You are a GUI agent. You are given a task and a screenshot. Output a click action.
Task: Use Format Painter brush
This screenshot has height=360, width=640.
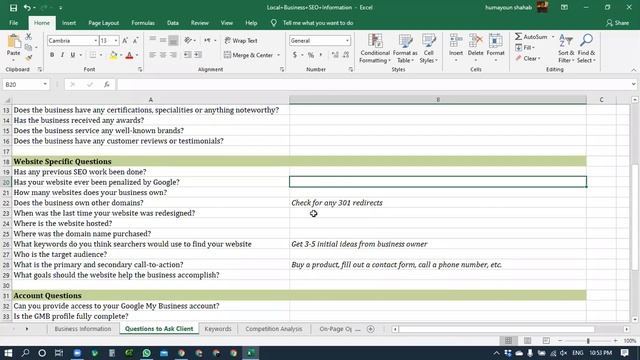[29, 58]
